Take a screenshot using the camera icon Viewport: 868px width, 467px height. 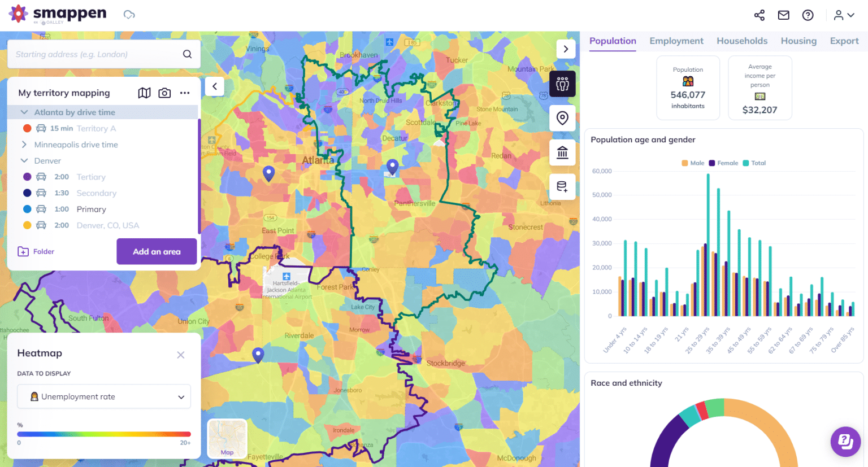[x=164, y=93]
